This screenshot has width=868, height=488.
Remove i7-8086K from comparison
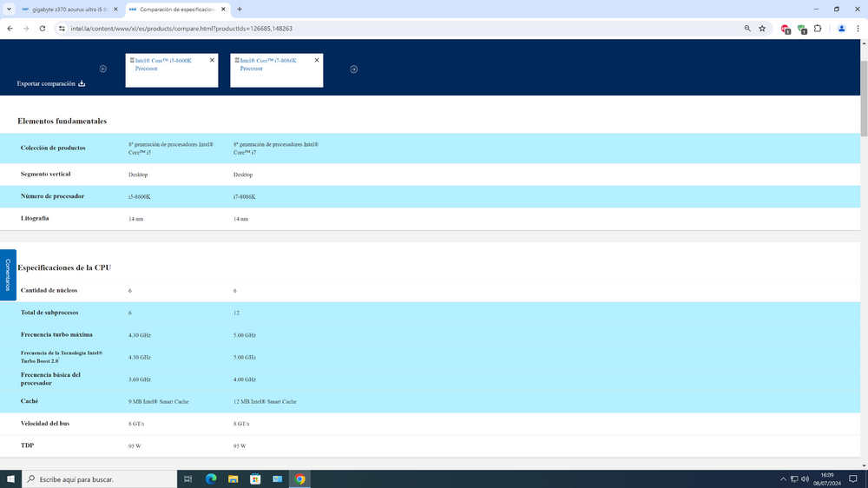tap(317, 61)
